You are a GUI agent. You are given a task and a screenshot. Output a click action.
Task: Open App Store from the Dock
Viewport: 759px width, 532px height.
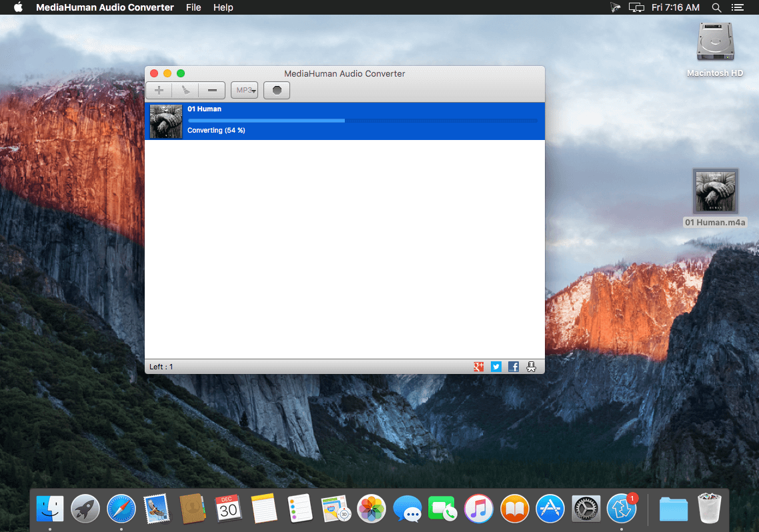550,509
